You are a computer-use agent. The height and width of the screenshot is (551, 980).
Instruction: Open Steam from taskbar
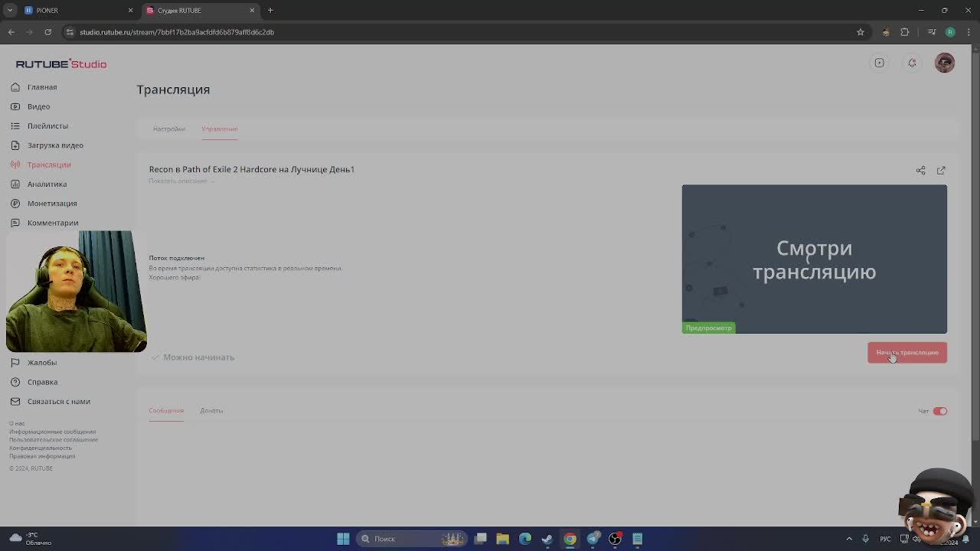coord(547,539)
